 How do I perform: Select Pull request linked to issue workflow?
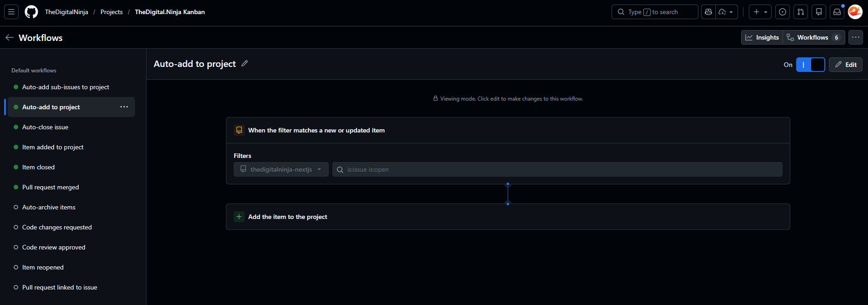click(x=71, y=287)
